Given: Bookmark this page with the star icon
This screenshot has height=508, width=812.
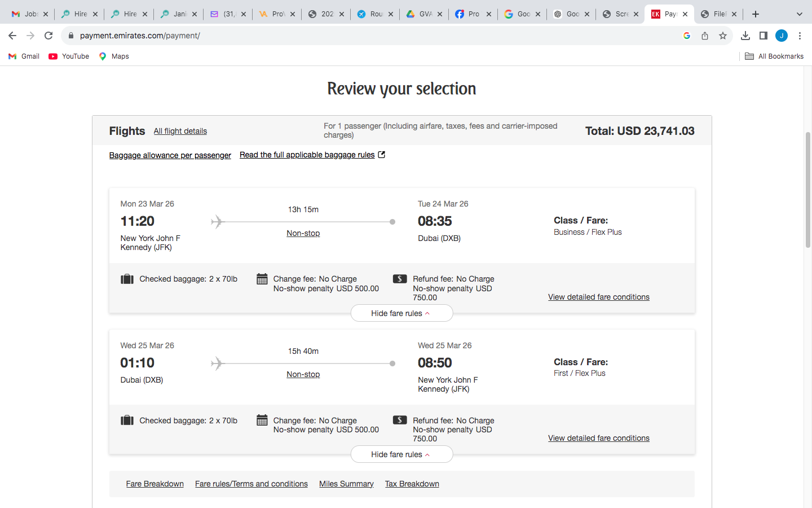Looking at the screenshot, I should tap(723, 36).
